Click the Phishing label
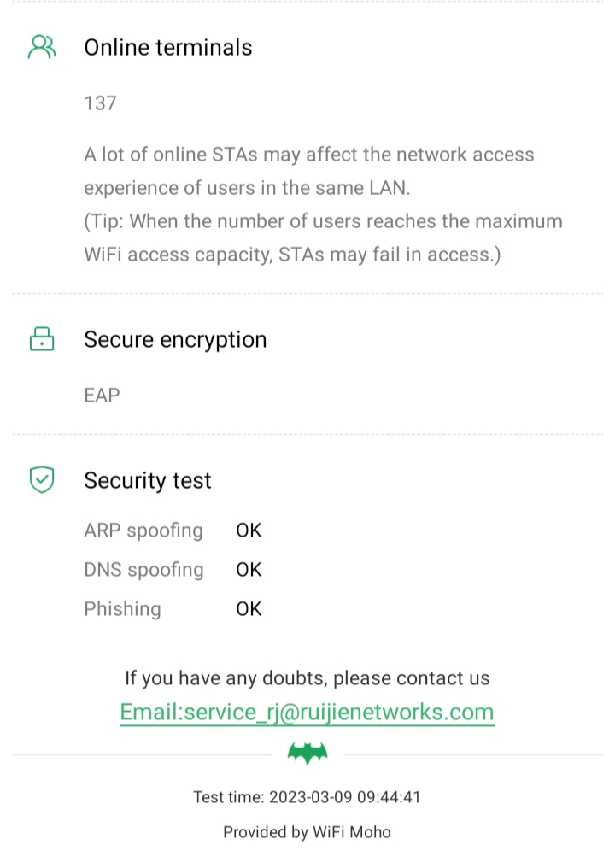This screenshot has height=868, width=615. (x=122, y=609)
